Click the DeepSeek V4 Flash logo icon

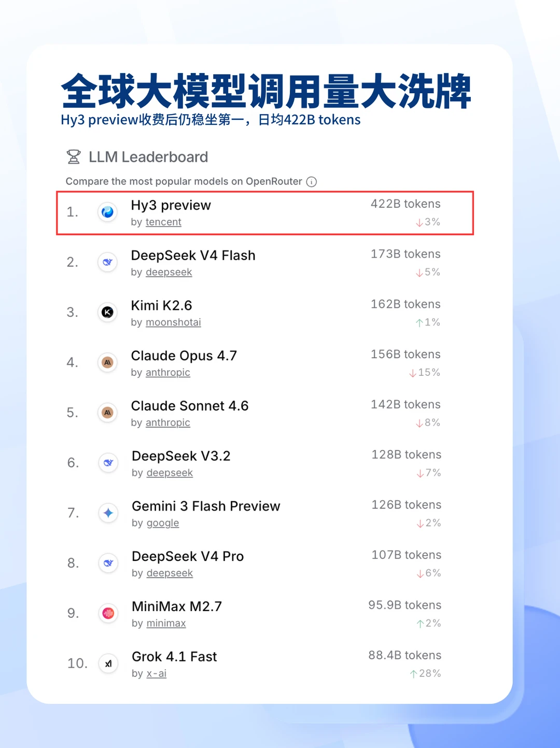(x=107, y=262)
